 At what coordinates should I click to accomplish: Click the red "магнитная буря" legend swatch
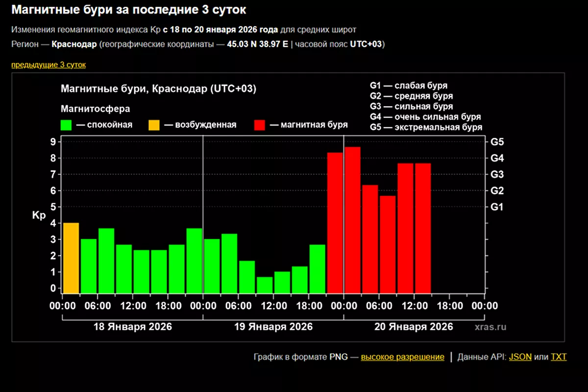(260, 125)
